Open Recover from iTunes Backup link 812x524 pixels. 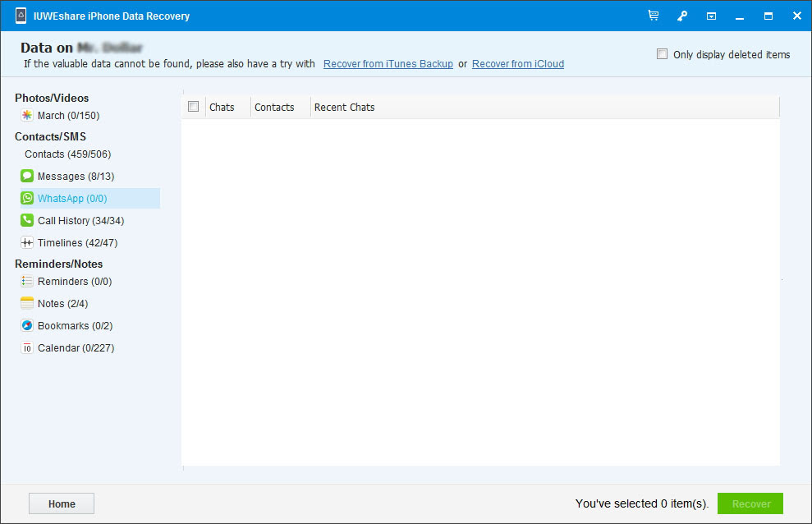(388, 64)
